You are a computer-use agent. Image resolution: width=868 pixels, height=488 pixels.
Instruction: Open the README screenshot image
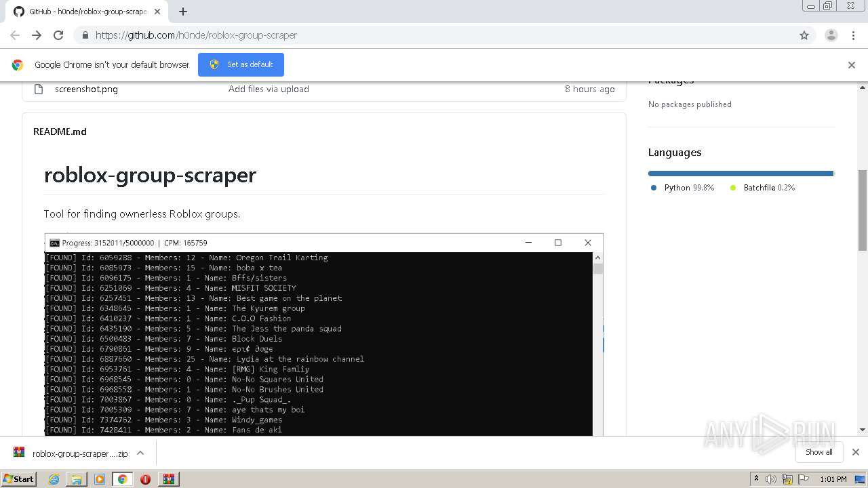point(323,335)
